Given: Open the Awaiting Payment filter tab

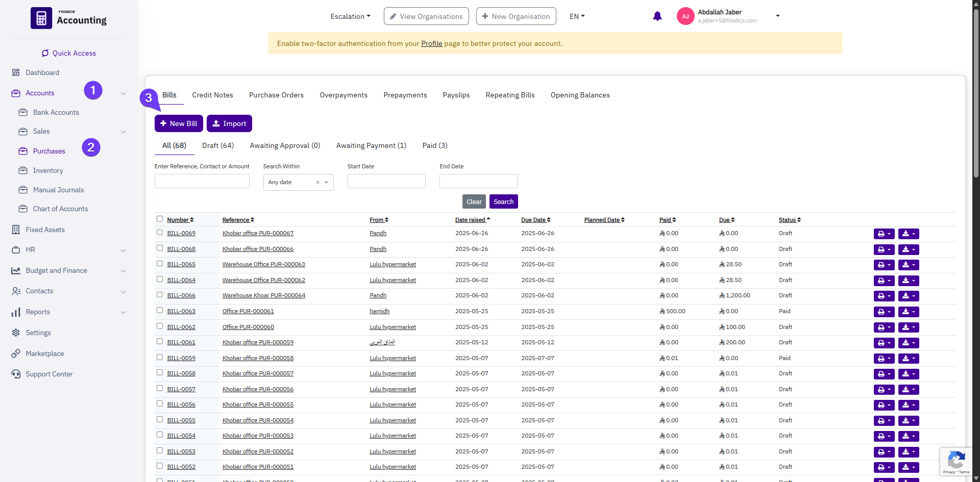Looking at the screenshot, I should click(x=371, y=145).
